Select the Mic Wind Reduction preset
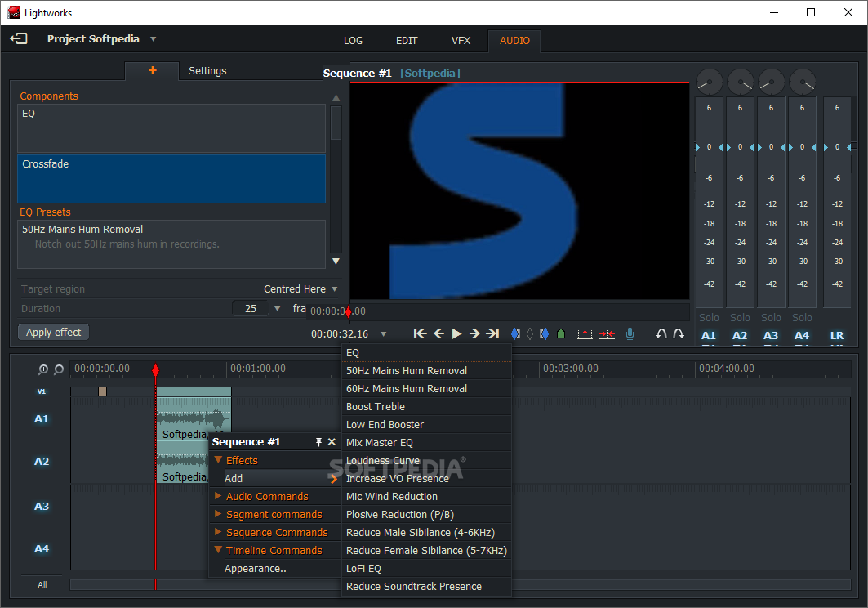This screenshot has width=868, height=608. (426, 497)
